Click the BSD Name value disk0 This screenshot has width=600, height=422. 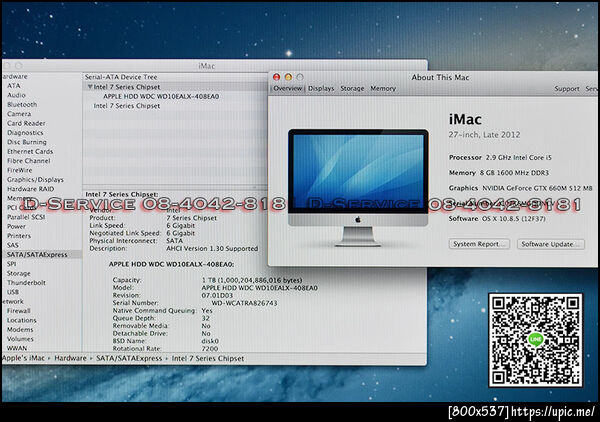[x=210, y=341]
